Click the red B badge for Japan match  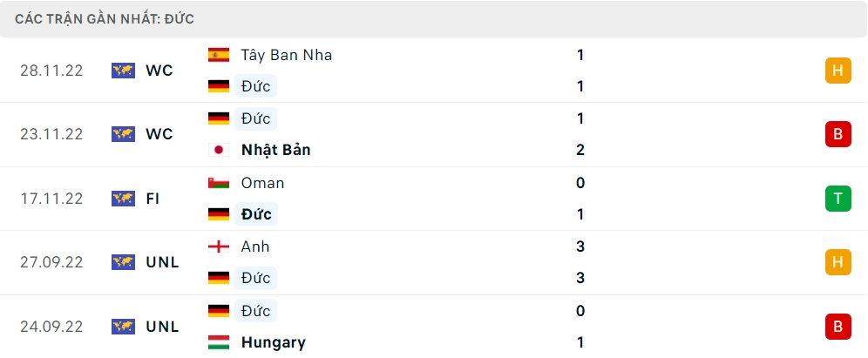837,134
